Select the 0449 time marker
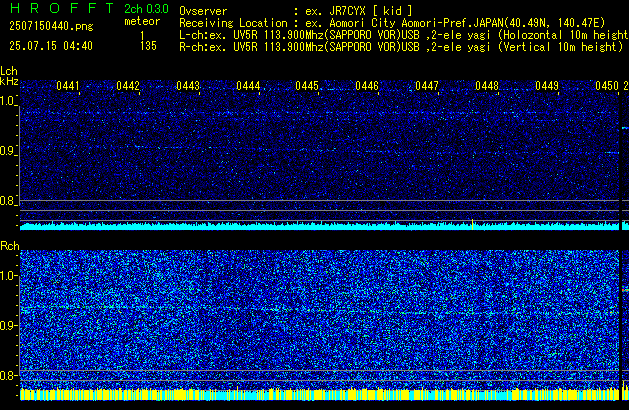This screenshot has height=410, width=629. (546, 86)
